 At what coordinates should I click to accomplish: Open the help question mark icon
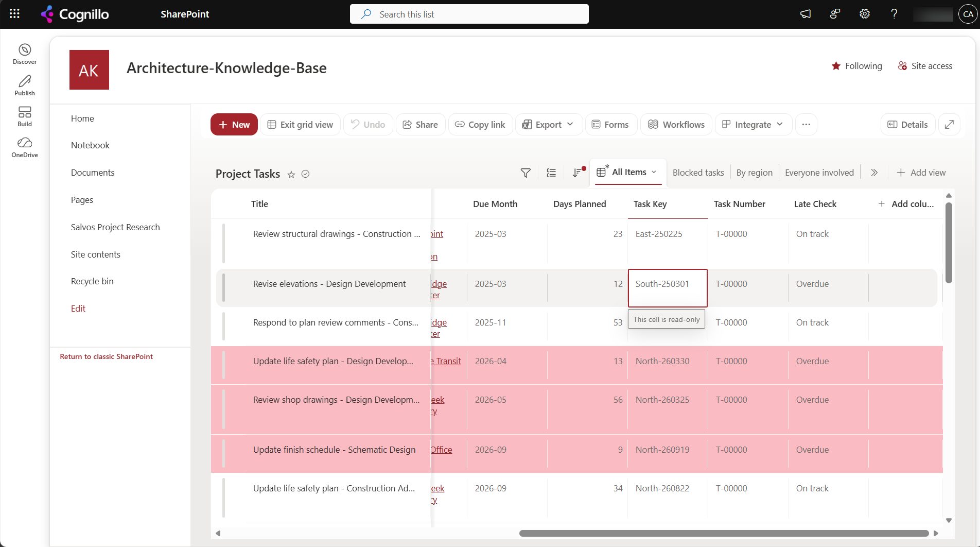coord(894,14)
